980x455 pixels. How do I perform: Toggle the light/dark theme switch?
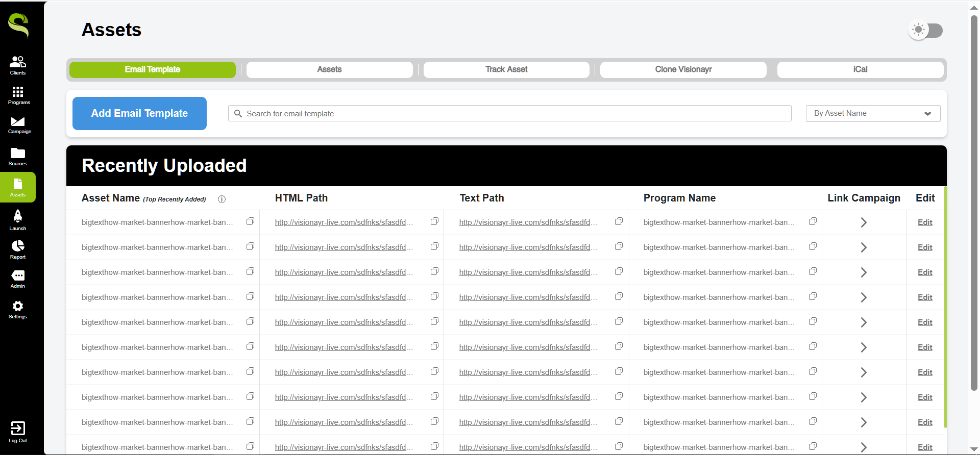[925, 30]
